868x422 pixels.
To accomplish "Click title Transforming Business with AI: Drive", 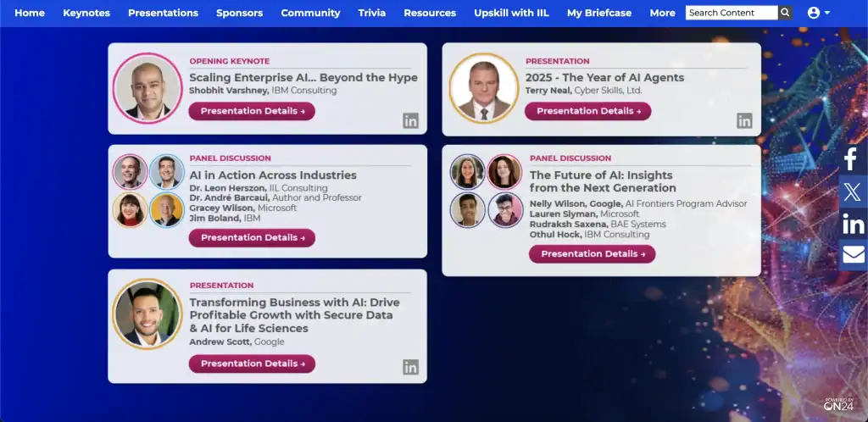I will click(294, 303).
